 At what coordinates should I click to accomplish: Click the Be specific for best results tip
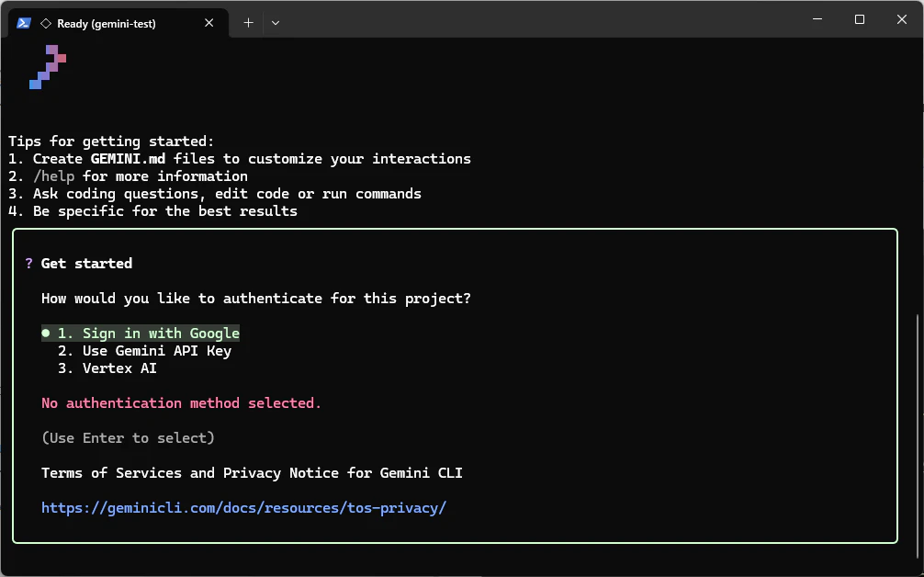pos(152,211)
